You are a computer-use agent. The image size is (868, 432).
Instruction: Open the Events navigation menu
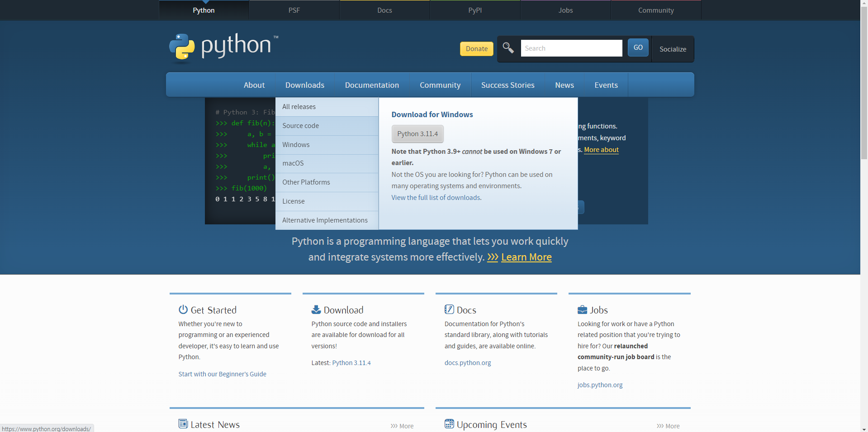pos(606,85)
